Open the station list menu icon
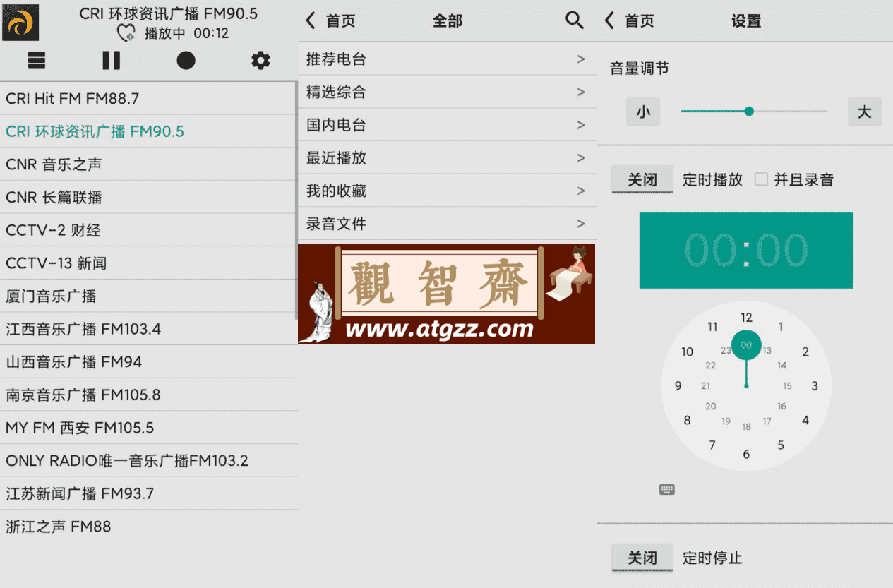The height and width of the screenshot is (588, 893). click(37, 61)
